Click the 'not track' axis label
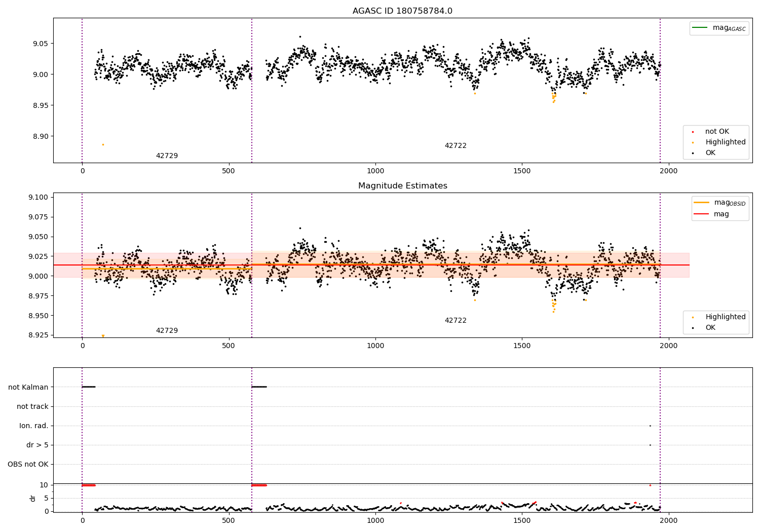 [32, 406]
